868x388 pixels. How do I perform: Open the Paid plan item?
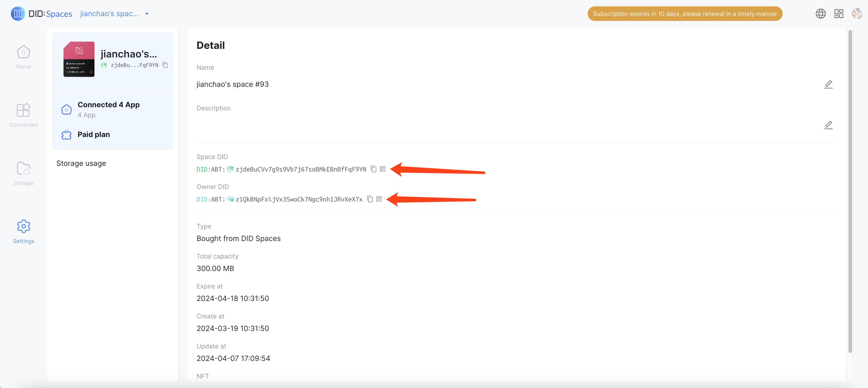(x=93, y=134)
